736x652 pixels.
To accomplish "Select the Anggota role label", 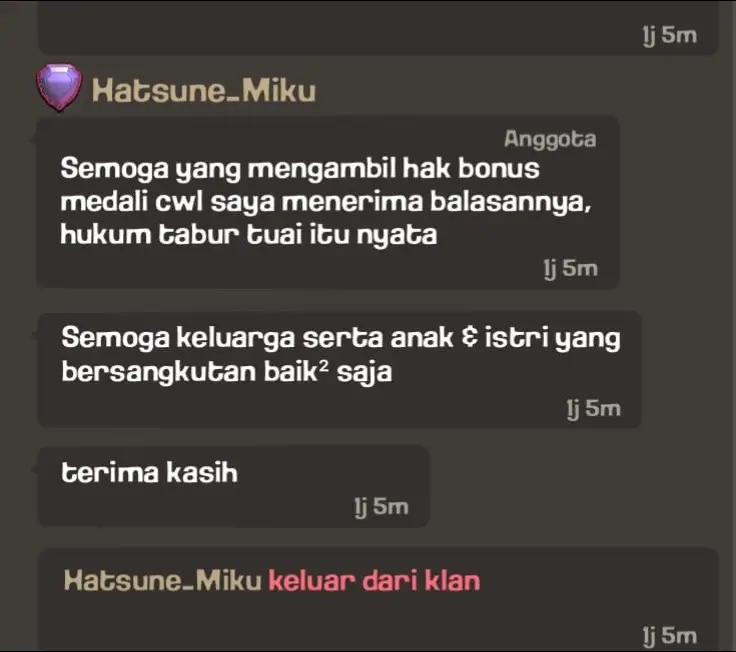I will (550, 139).
